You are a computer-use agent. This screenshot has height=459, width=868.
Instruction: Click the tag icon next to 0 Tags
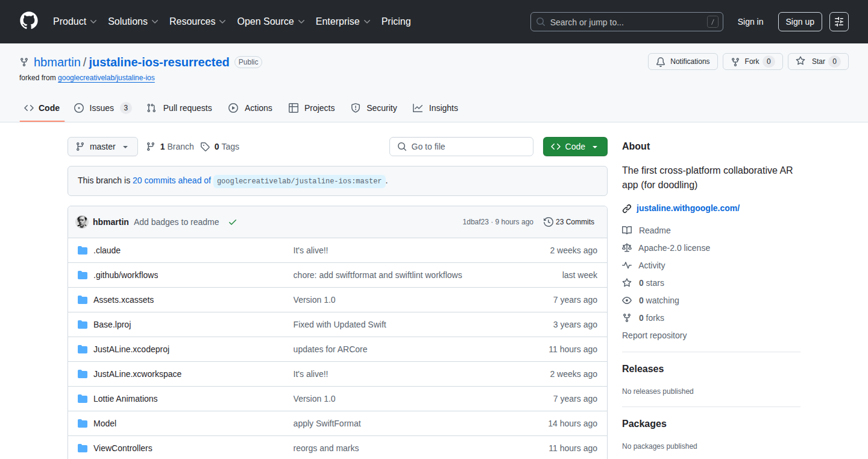coord(206,147)
